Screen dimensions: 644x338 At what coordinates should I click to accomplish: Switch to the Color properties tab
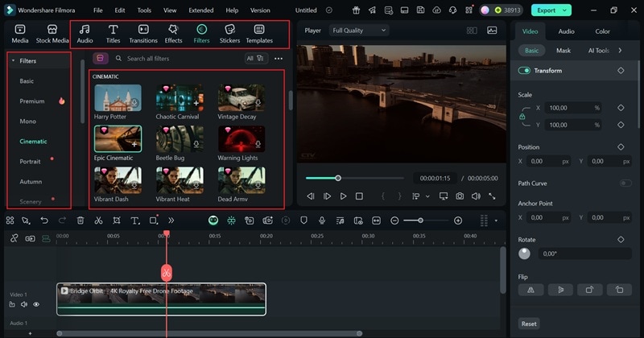[602, 31]
